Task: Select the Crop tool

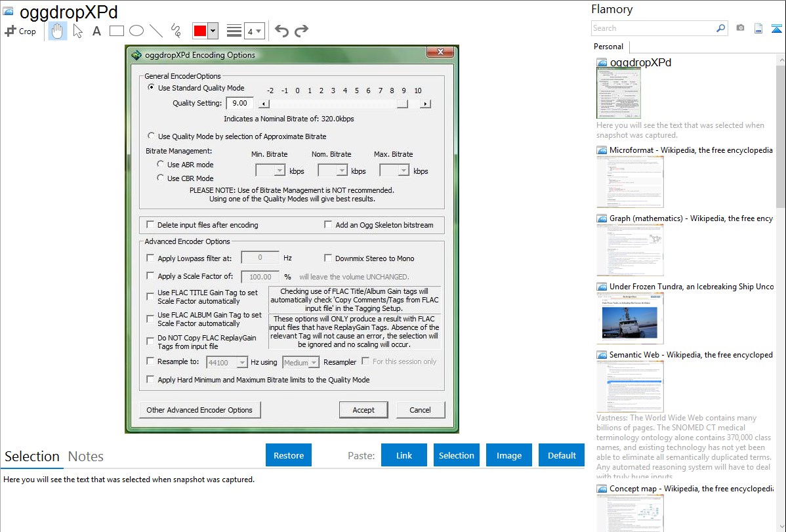Action: pyautogui.click(x=20, y=31)
